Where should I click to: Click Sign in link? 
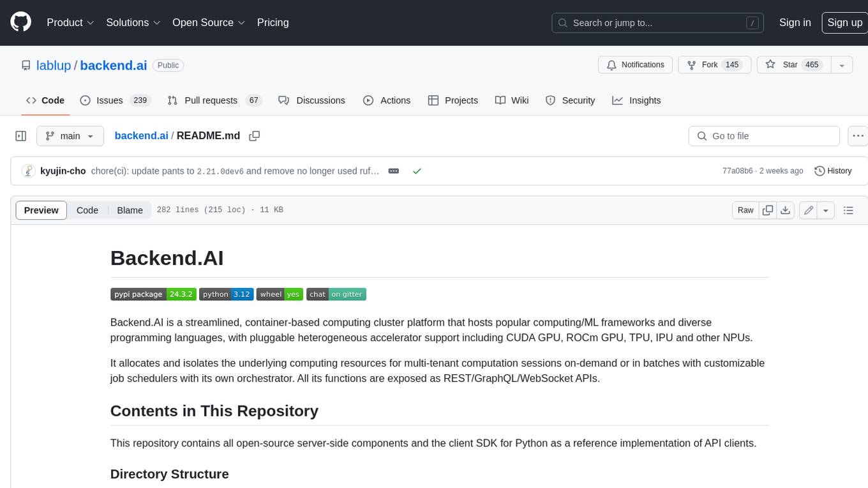795,22
